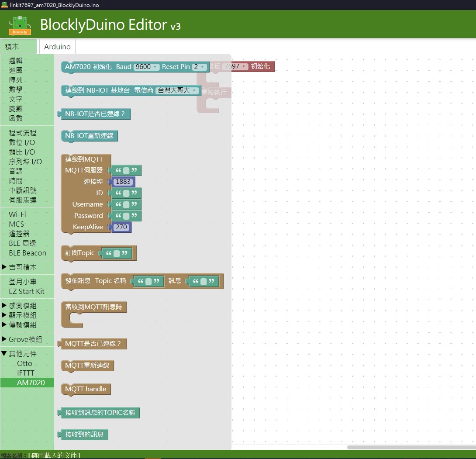Viewport: 476px width, 459px height.
Task: Click the 初始化 label on the board block
Action: 260,66
